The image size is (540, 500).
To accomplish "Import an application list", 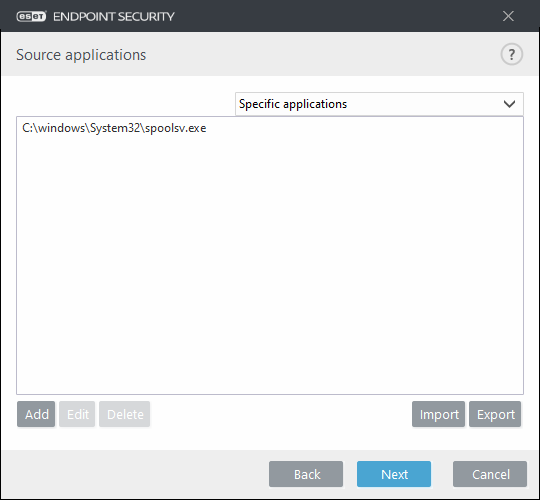I will pos(438,414).
